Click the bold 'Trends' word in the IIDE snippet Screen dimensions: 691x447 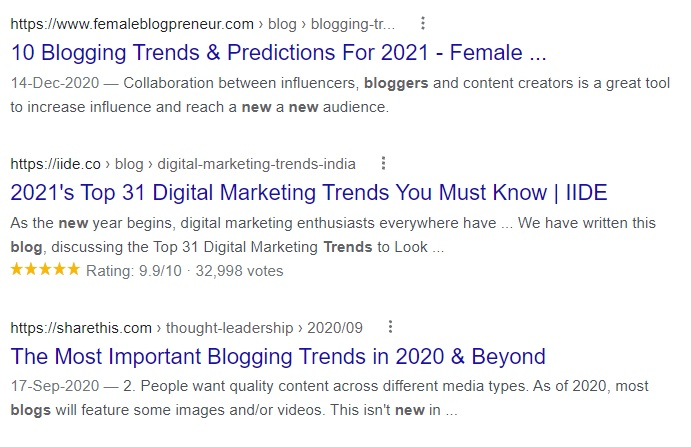[x=348, y=247]
